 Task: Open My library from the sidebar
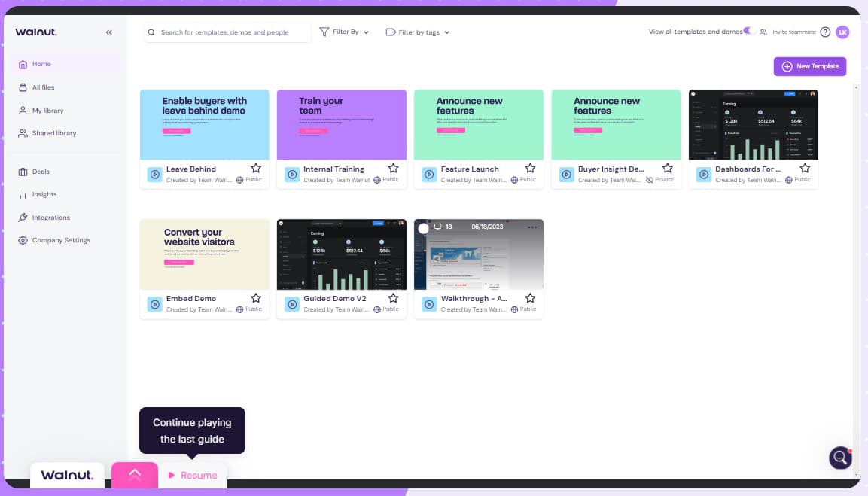23,111
